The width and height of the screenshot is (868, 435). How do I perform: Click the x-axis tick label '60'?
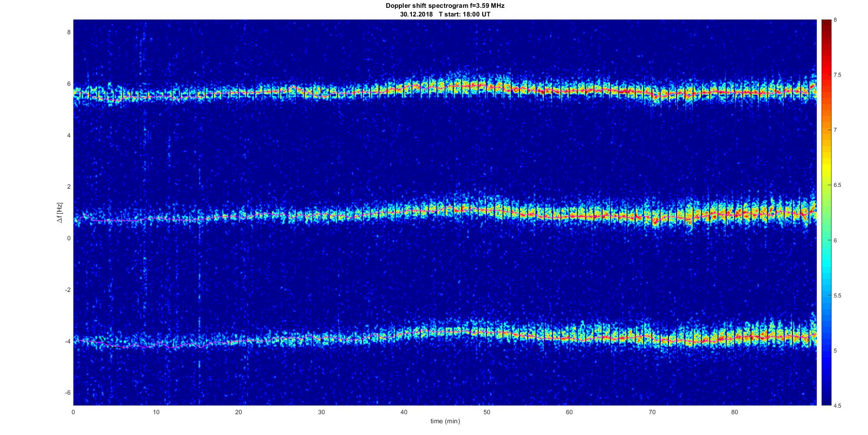(x=569, y=412)
